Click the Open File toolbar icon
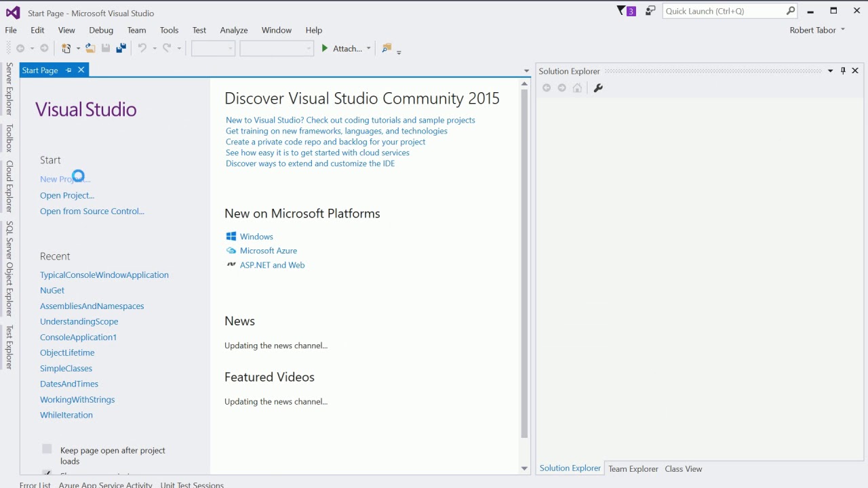 [x=90, y=48]
